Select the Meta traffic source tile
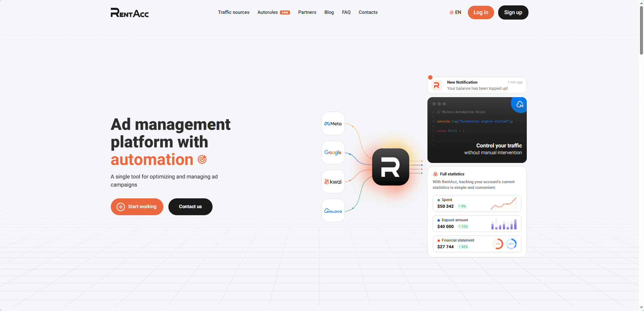 point(333,124)
